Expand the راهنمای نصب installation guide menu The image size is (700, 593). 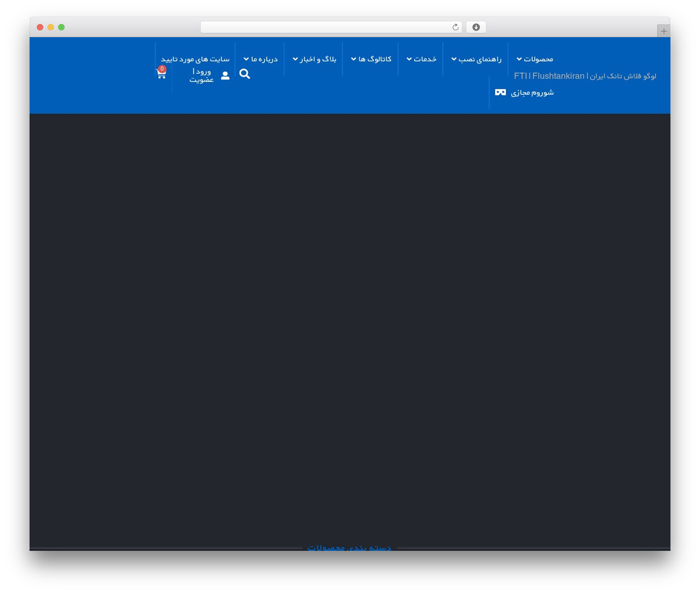point(476,59)
